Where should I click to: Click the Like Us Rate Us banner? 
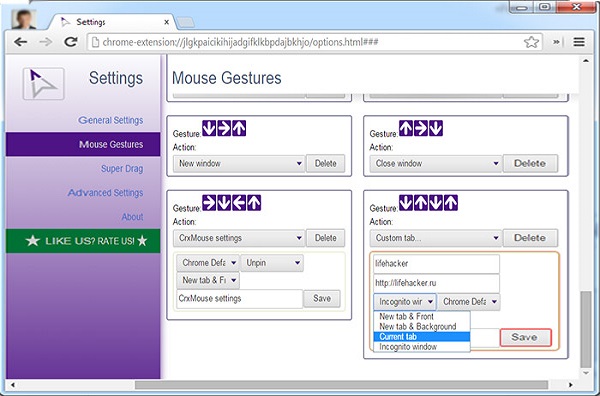(x=83, y=241)
